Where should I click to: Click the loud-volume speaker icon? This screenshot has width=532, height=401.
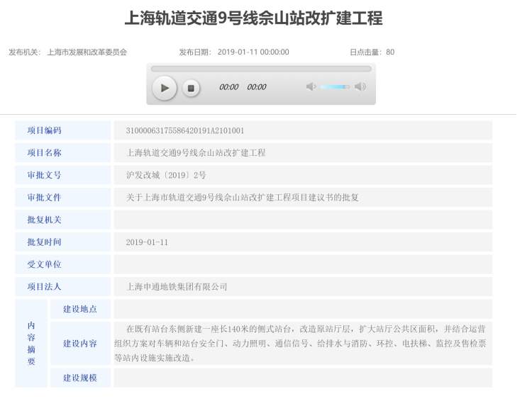click(360, 87)
